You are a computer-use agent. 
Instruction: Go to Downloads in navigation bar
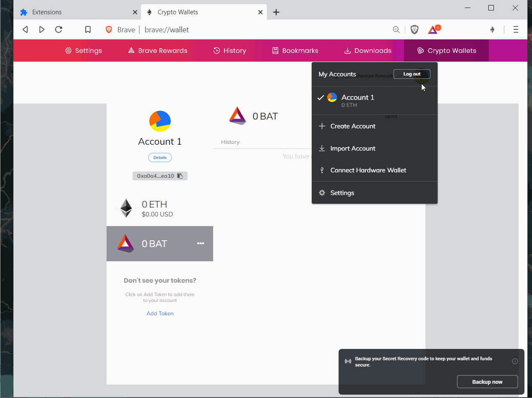click(x=368, y=51)
